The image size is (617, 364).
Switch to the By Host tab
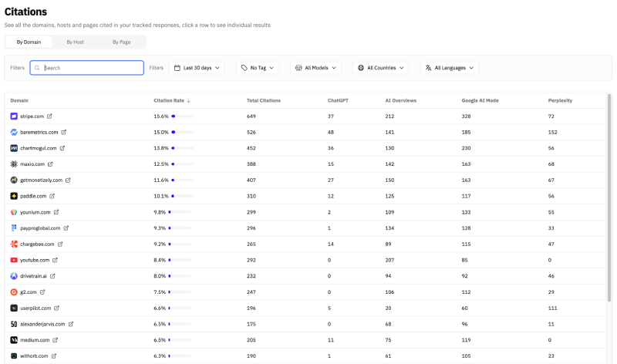click(x=76, y=42)
